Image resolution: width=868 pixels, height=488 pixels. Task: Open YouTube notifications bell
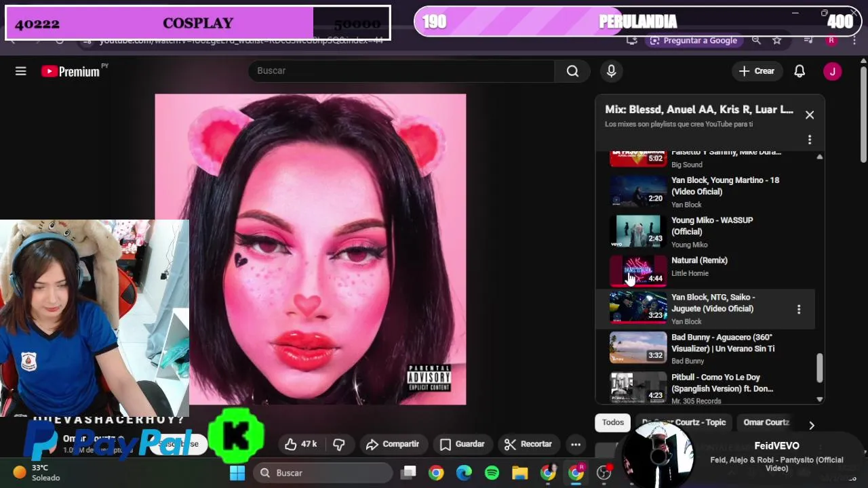point(800,71)
